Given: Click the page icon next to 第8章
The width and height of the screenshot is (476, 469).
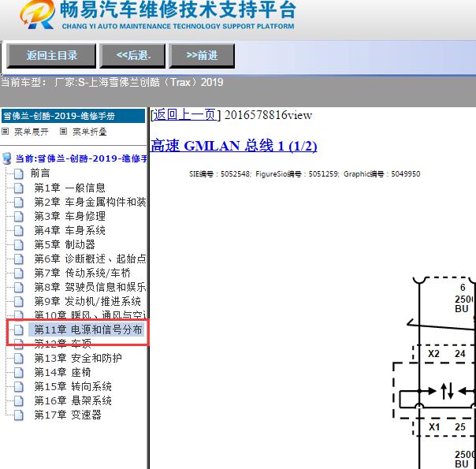Looking at the screenshot, I should click(x=18, y=287).
